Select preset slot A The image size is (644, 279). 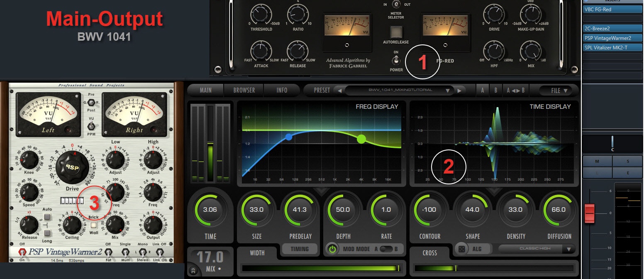coord(482,90)
